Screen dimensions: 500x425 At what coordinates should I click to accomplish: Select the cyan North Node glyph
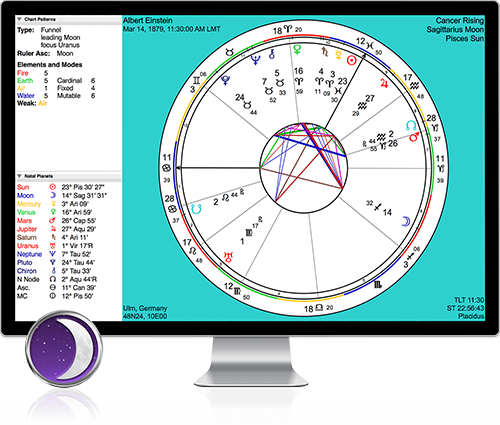coord(411,126)
